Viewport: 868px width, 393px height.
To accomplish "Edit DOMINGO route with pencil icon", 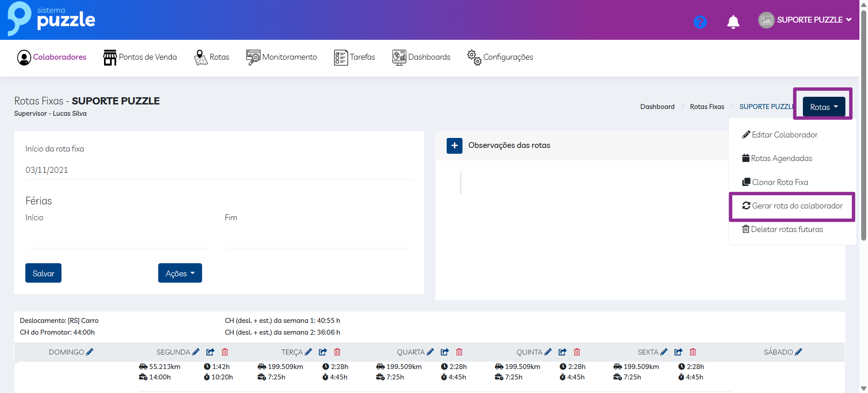I will (x=90, y=352).
